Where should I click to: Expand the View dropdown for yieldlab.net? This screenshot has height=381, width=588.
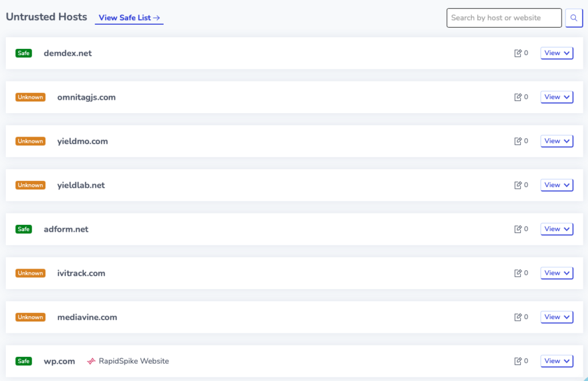click(557, 185)
